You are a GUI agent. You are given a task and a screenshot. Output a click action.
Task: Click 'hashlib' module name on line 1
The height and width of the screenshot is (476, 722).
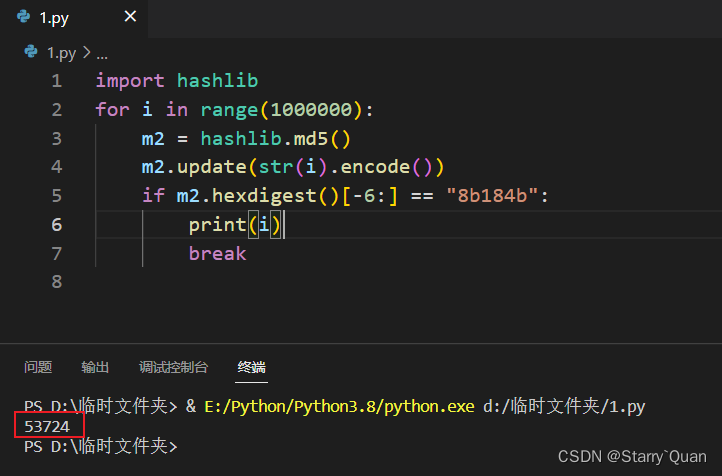tap(217, 81)
